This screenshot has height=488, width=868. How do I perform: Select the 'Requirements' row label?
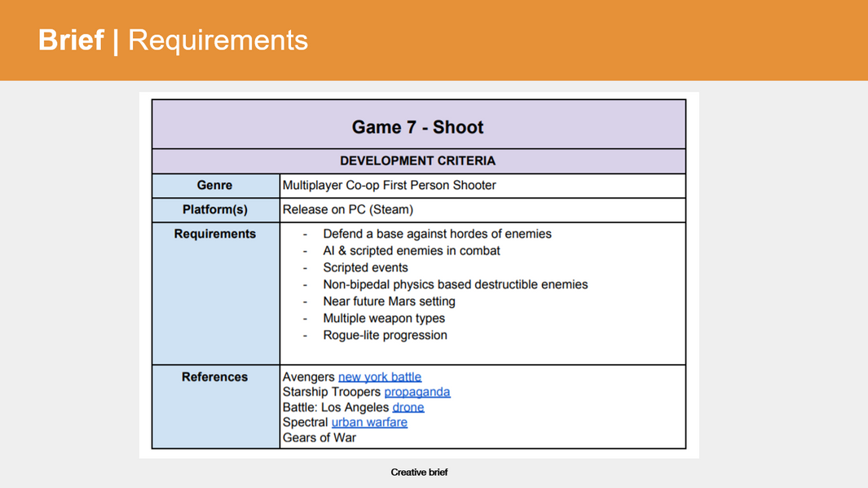point(215,234)
